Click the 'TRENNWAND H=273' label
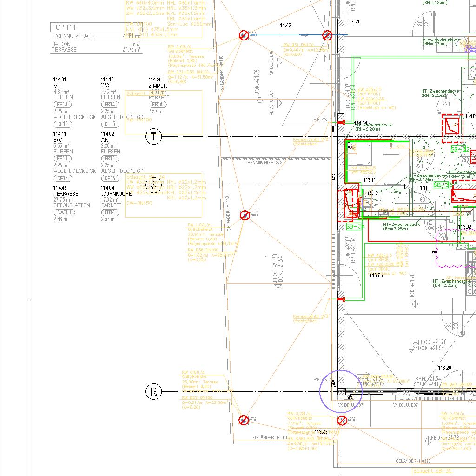This screenshot has width=476, height=476. 264,163
